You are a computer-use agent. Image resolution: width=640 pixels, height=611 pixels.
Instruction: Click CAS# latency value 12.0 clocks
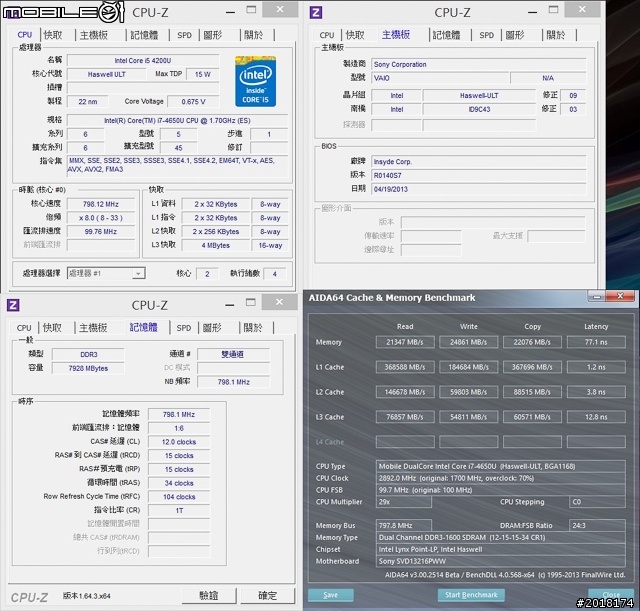click(x=179, y=442)
